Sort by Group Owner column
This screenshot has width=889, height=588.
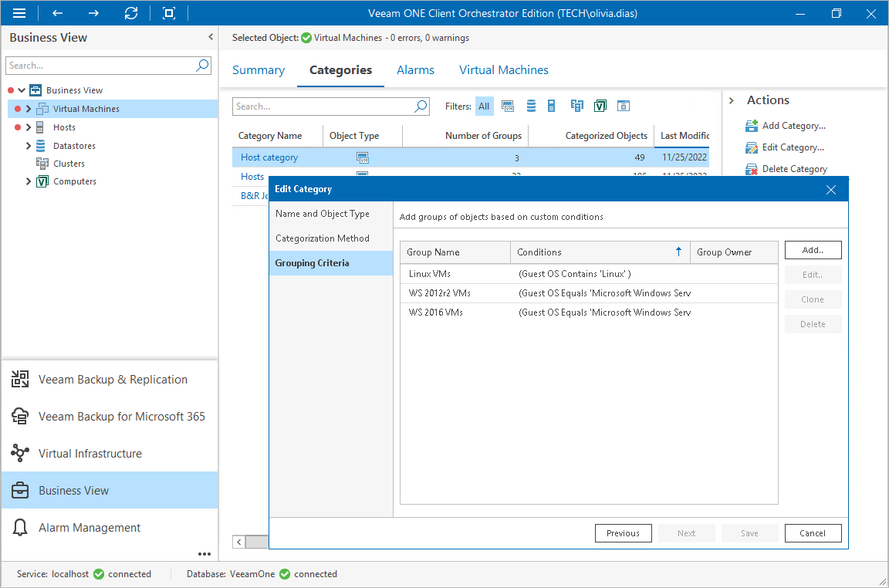734,252
